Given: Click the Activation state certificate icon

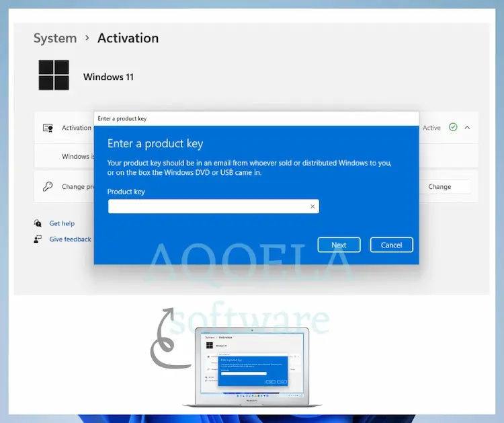Looking at the screenshot, I should (x=48, y=128).
